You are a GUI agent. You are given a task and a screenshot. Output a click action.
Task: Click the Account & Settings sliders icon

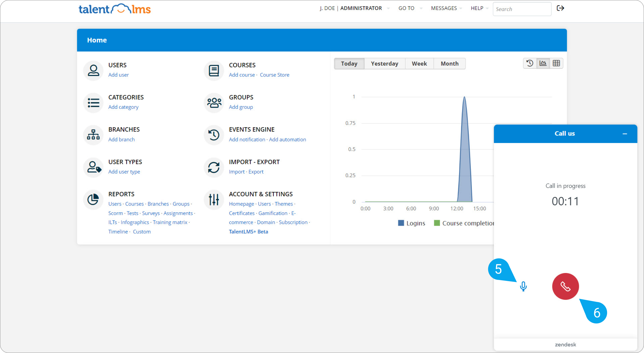pos(214,199)
